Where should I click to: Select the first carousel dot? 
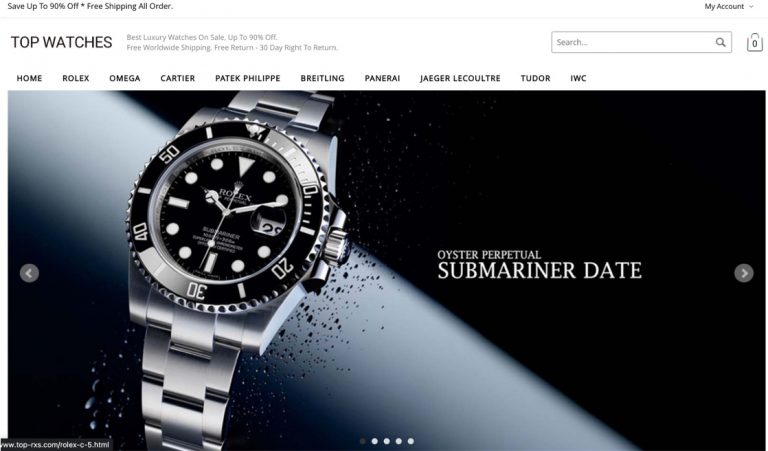click(x=362, y=441)
